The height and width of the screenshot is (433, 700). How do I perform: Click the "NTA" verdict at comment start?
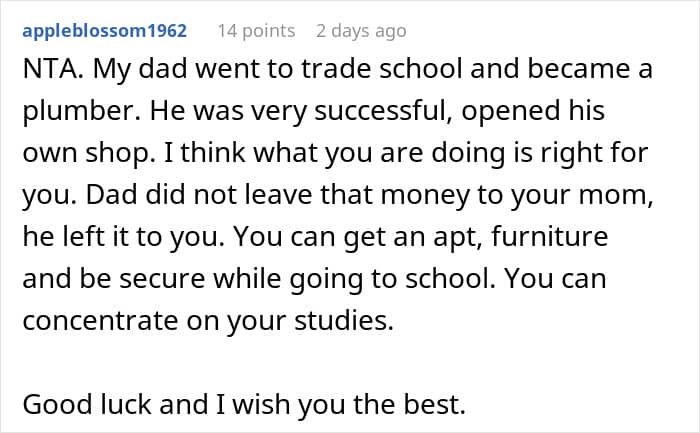(x=46, y=73)
